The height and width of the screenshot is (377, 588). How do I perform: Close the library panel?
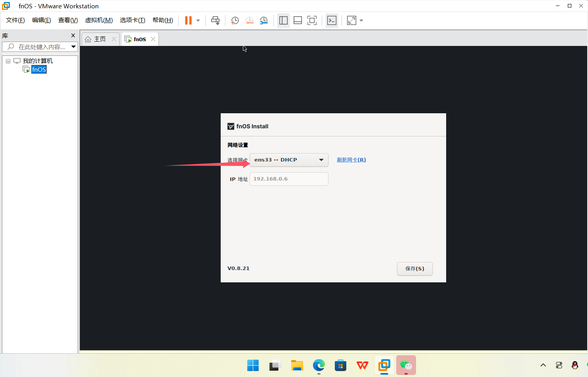(73, 36)
